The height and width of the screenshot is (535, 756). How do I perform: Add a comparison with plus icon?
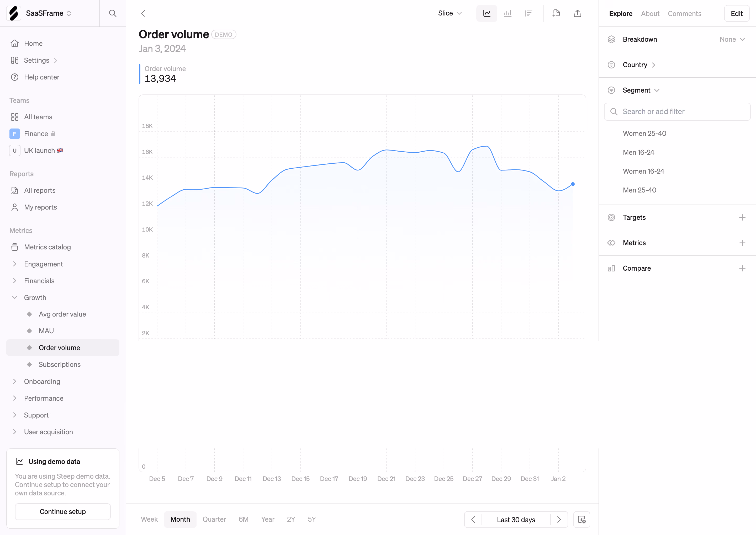742,269
